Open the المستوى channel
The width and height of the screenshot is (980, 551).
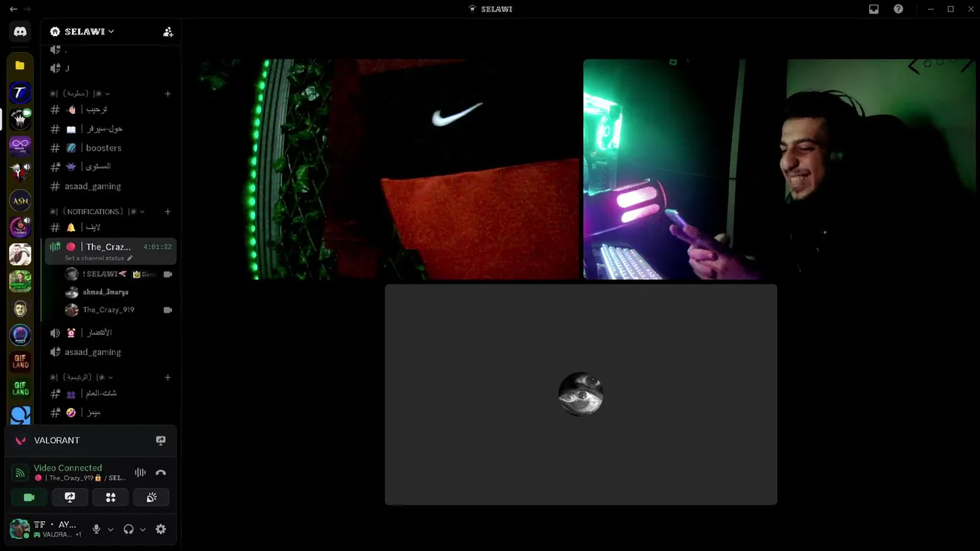[x=111, y=166]
